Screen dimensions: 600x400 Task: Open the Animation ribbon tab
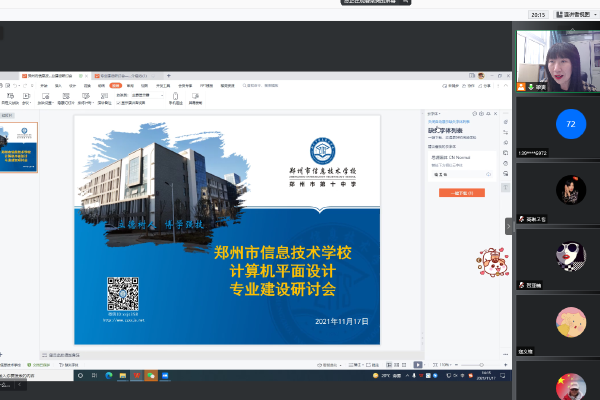(x=101, y=86)
